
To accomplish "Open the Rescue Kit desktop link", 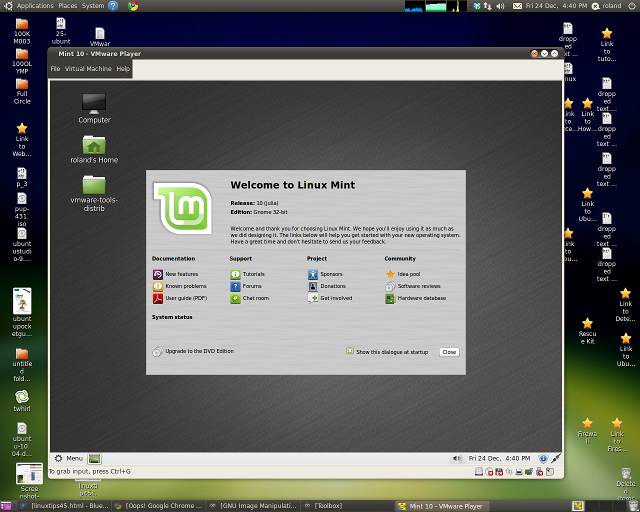I will [587, 331].
